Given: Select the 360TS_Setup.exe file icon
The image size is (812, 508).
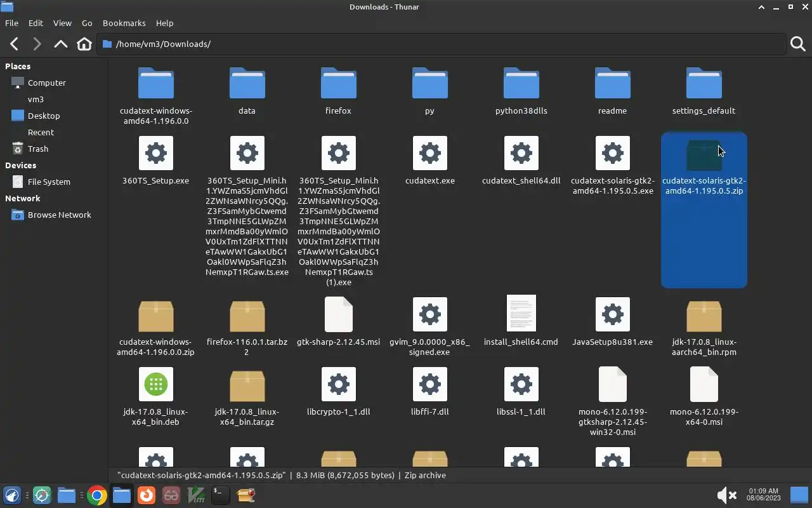Looking at the screenshot, I should tap(155, 153).
